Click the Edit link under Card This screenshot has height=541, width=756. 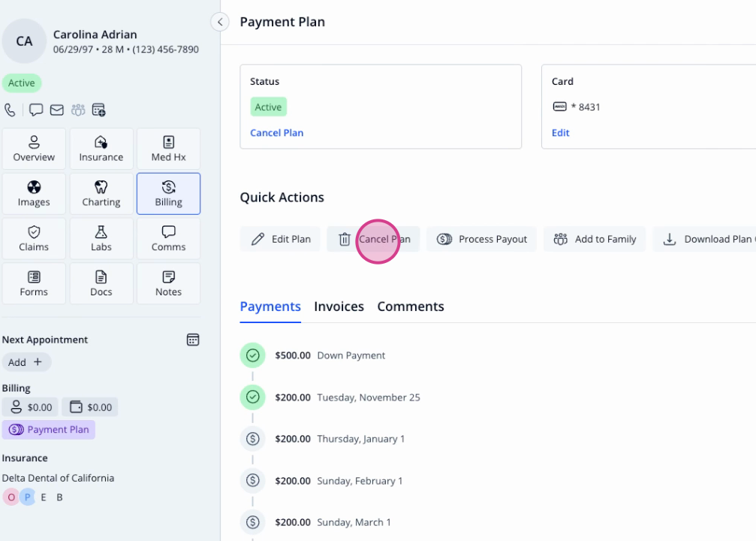pos(560,133)
